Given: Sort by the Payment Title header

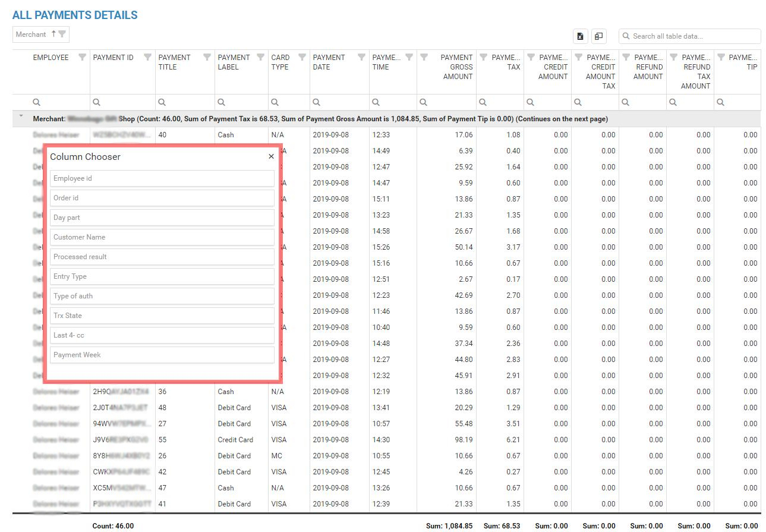Looking at the screenshot, I should 174,62.
